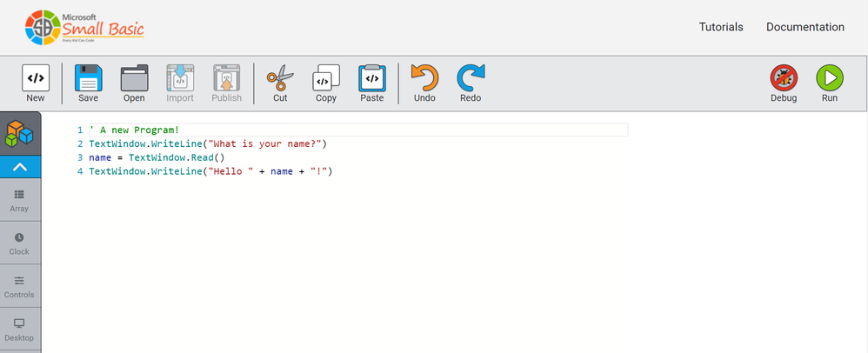Click the colored cubes library icon
Image resolution: width=868 pixels, height=353 pixels.
click(x=20, y=134)
